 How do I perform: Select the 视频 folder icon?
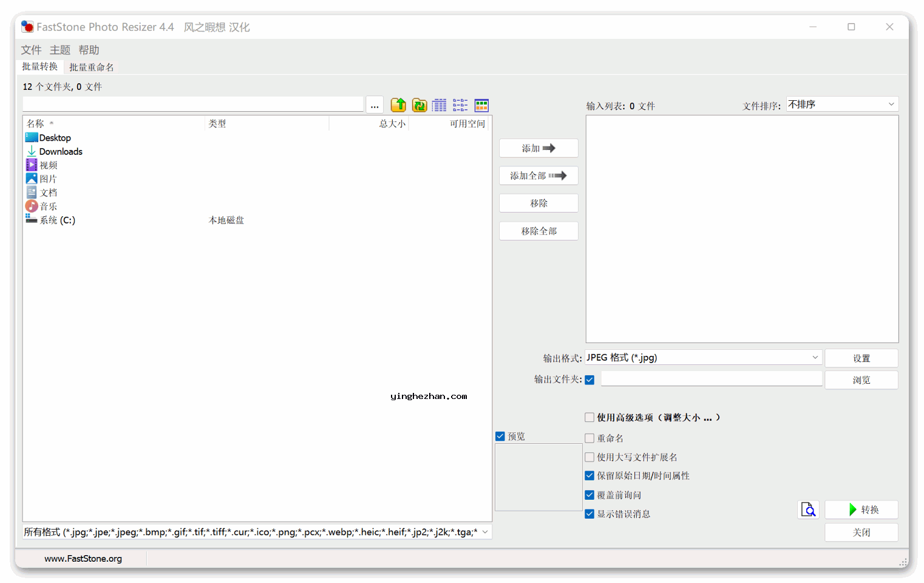pos(32,165)
